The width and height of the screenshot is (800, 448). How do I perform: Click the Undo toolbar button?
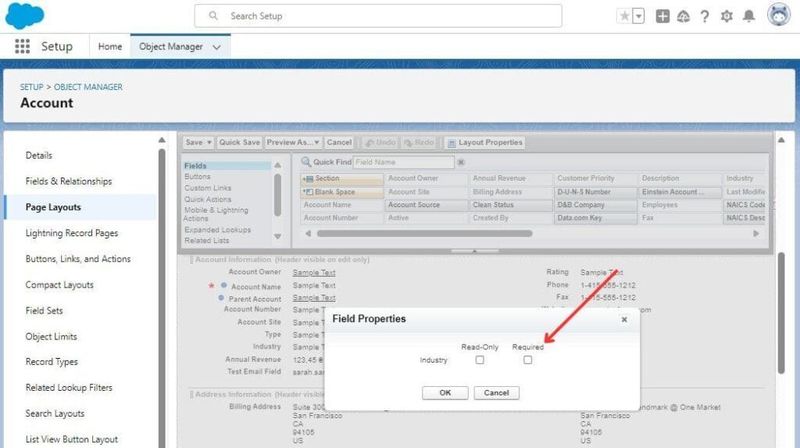(x=381, y=142)
